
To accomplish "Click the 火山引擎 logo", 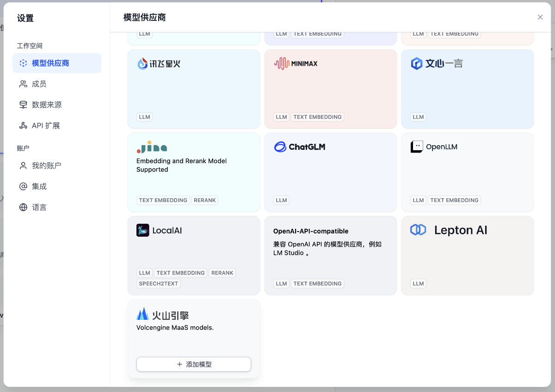I will pos(163,314).
